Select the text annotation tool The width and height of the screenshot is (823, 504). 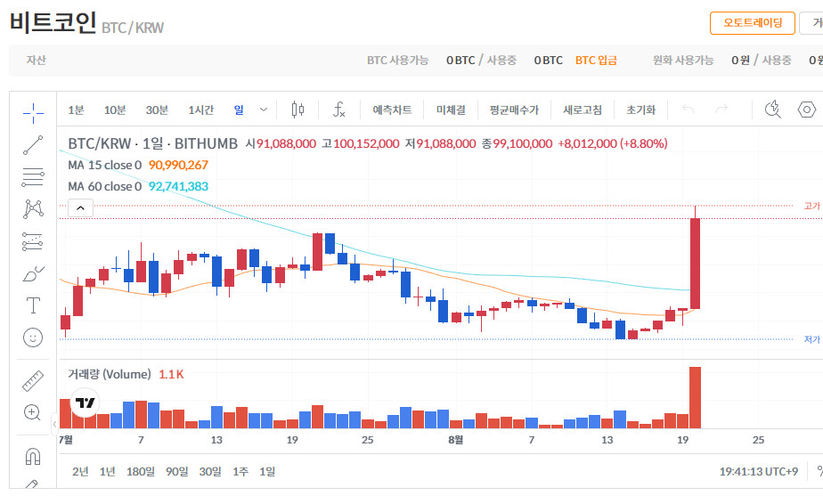33,305
